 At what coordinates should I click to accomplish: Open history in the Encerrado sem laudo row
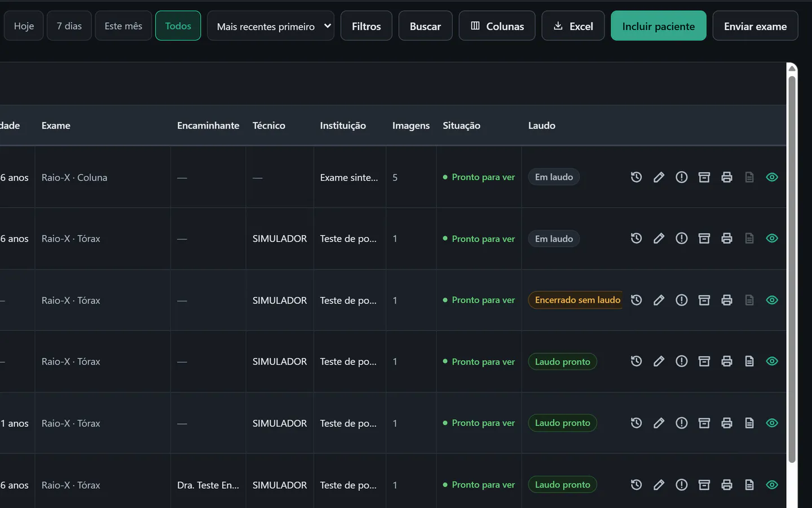(636, 300)
